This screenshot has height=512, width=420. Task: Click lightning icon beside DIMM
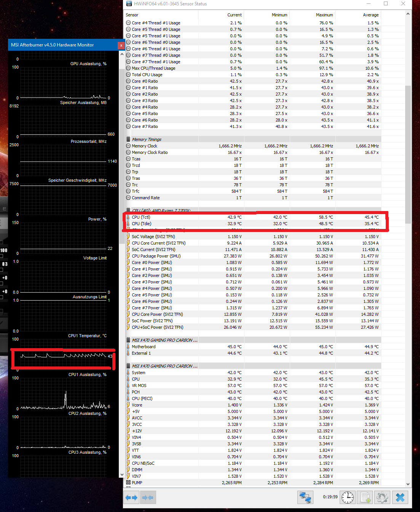[128, 470]
